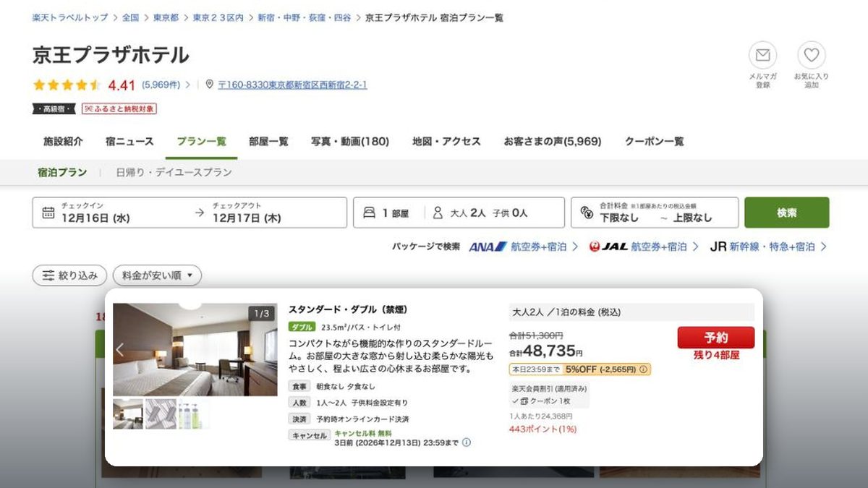Click the coupon icon in member discount box
Image resolution: width=868 pixels, height=488 pixels.
[x=524, y=401]
